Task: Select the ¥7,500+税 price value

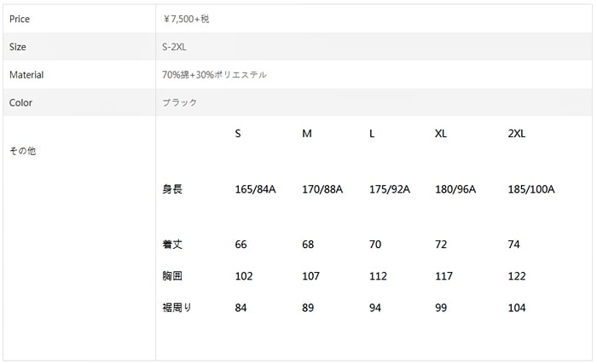Action: pos(185,19)
